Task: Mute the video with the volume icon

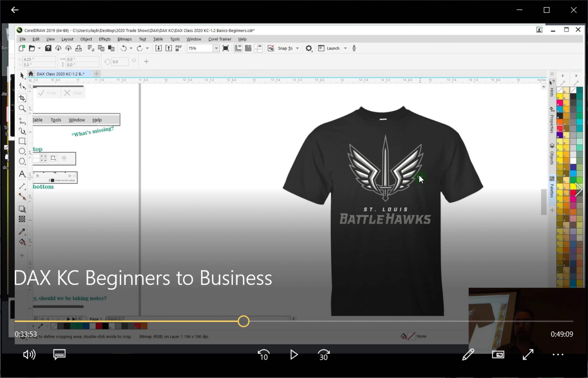Action: coord(29,354)
